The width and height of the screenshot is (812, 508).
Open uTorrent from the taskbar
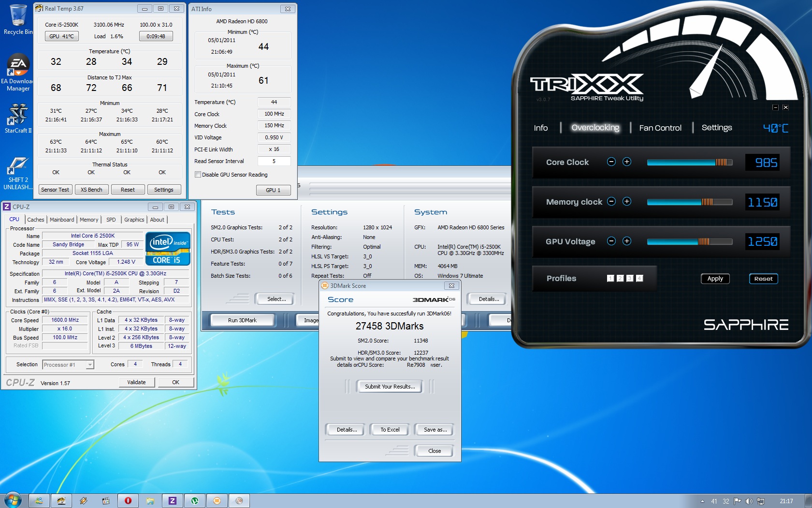(x=195, y=501)
